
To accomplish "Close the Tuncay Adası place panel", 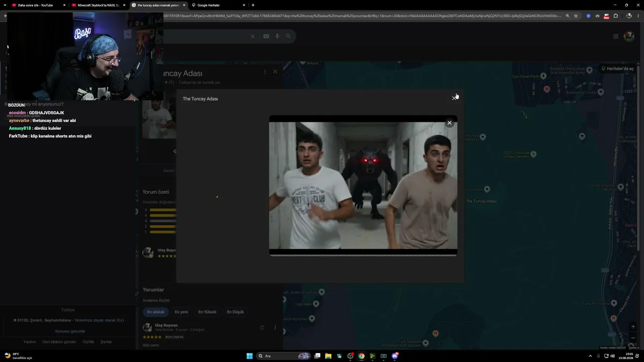I will 275,72.
